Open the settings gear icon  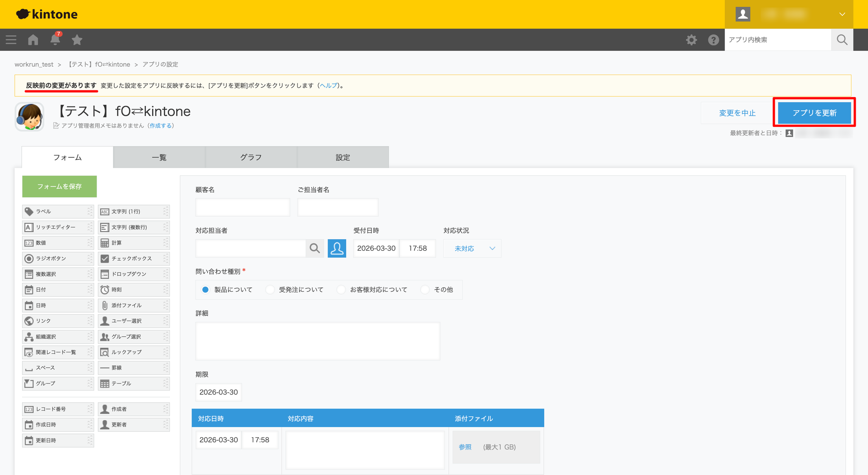[x=691, y=40]
